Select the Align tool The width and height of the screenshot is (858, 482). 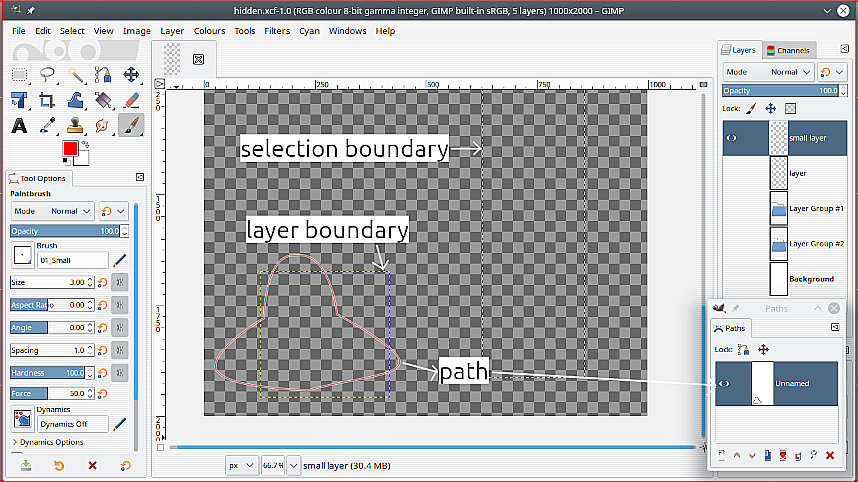[x=20, y=100]
